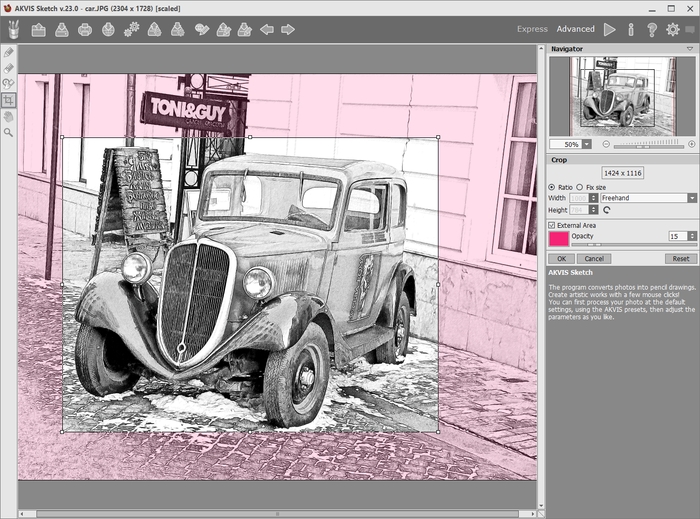Undo with the left arrow icon
Screen dimensions: 700x519
point(267,30)
